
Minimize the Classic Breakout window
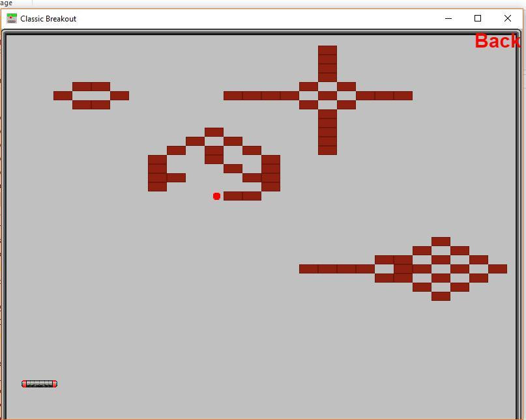(448, 18)
